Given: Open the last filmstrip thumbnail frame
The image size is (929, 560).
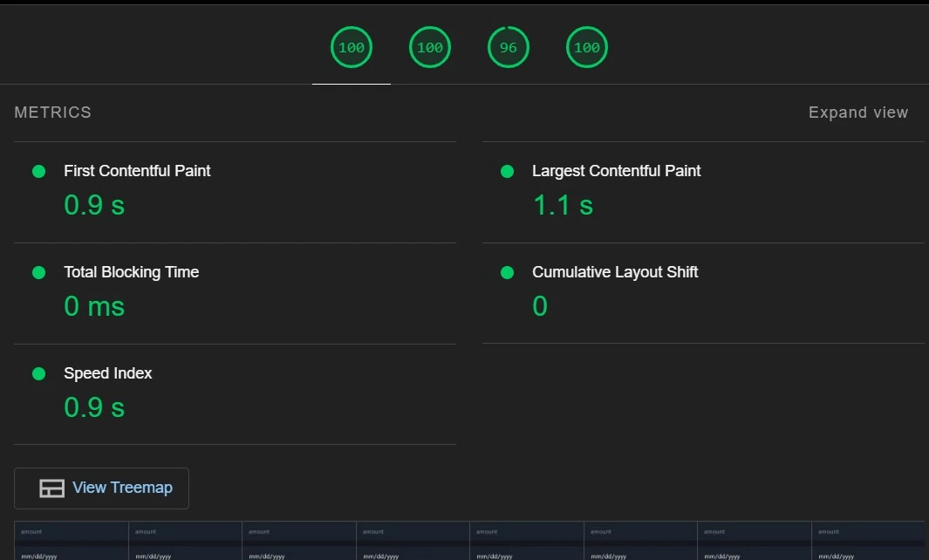Looking at the screenshot, I should [867, 541].
